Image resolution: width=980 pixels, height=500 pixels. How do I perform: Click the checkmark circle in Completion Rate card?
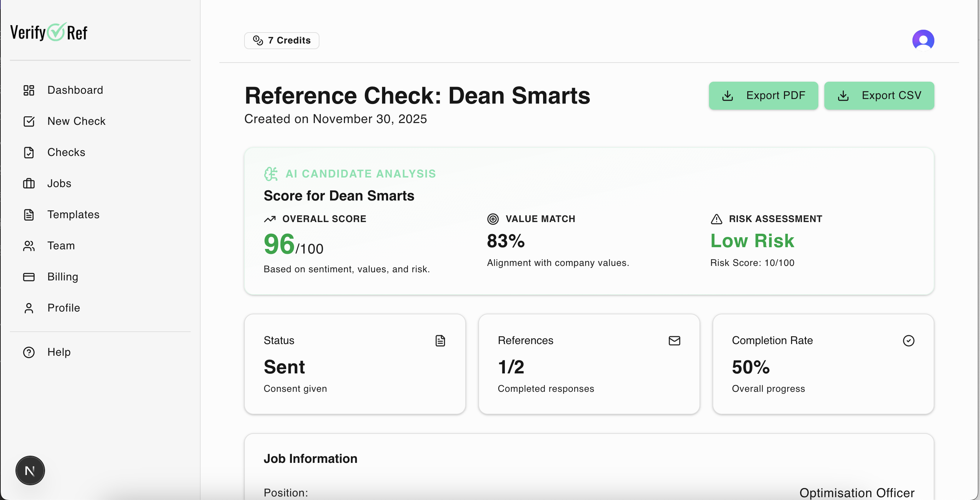tap(908, 340)
